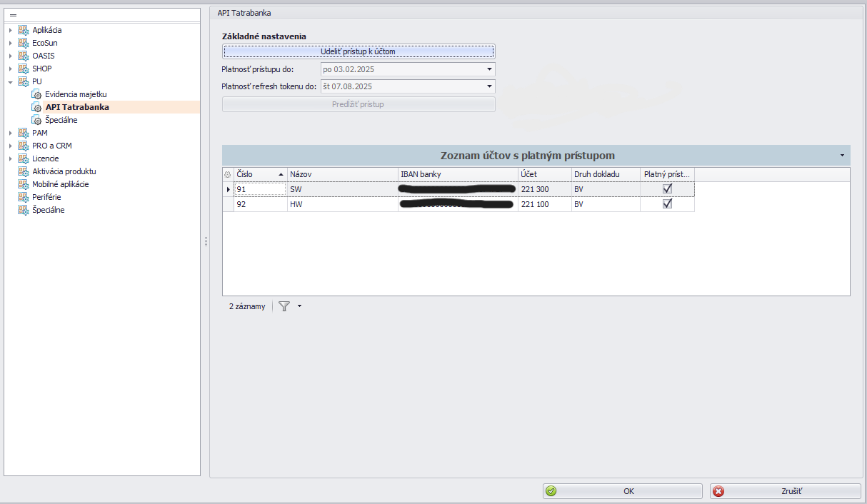Collapse the PU tree node

pyautogui.click(x=11, y=82)
